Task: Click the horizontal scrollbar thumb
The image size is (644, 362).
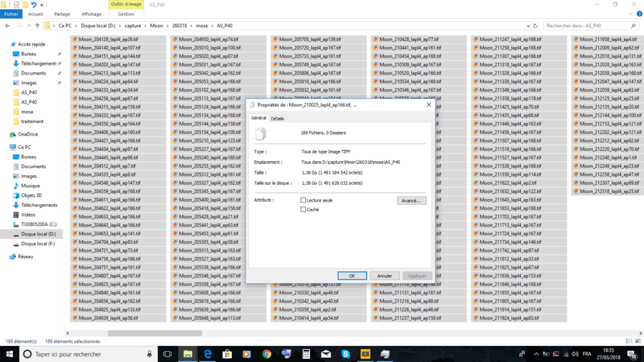Action: tap(155, 333)
